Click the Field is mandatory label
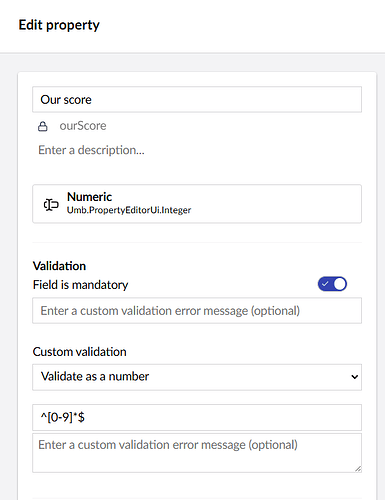 pos(80,285)
